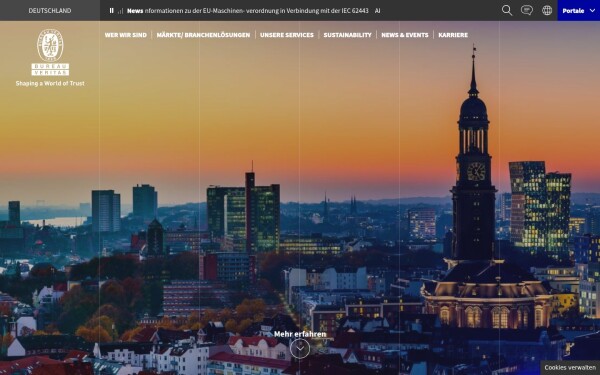
Task: Click the Bureau Veritas logo
Action: (50, 52)
